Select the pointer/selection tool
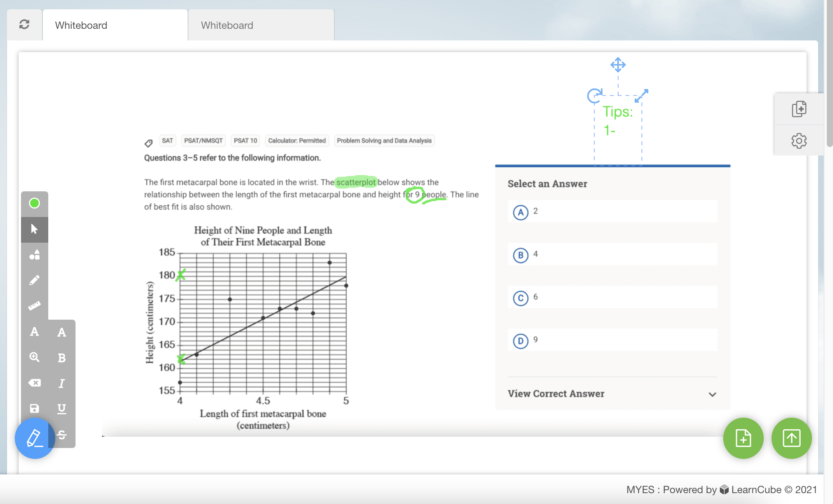The height and width of the screenshot is (504, 833). coord(34,229)
